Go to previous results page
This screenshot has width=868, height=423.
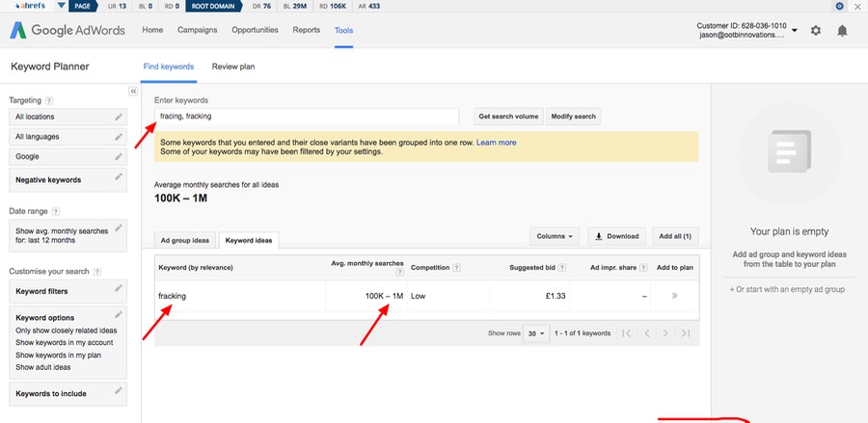point(646,332)
